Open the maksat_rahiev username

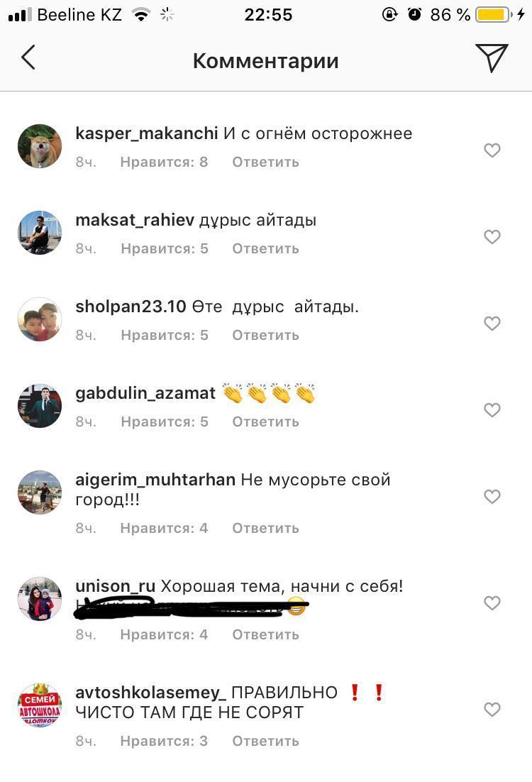coord(135,220)
